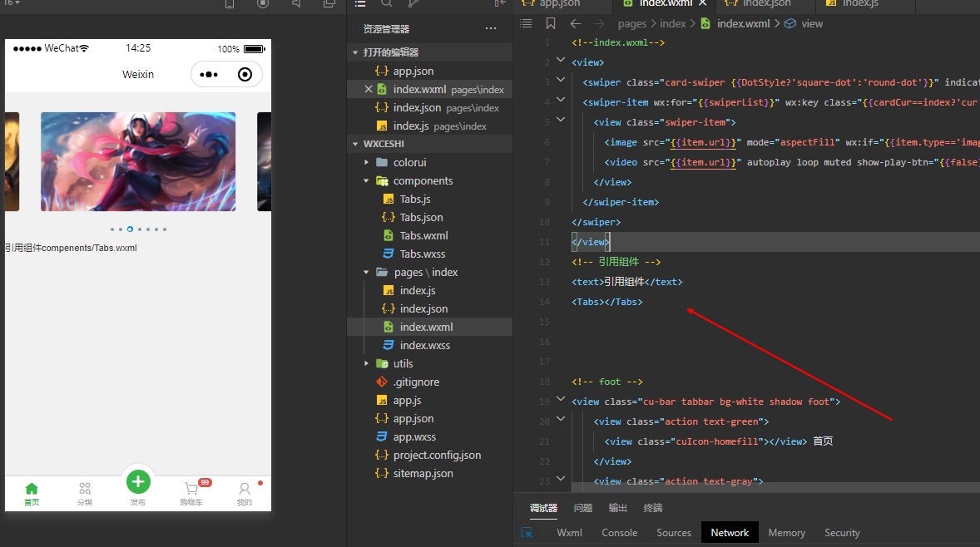Screen dimensions: 980x547
Task: Switch to the 调试器 debugger tab
Action: click(543, 508)
